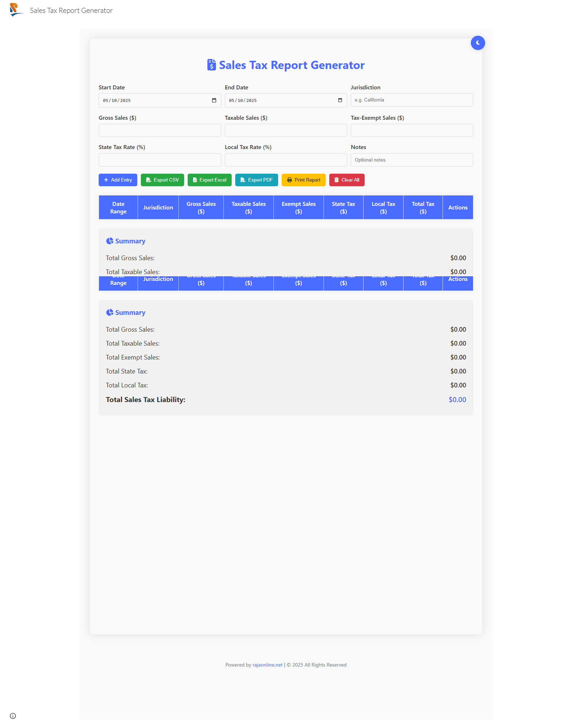Open Start Date calendar picker icon
Viewport: 572px width, 728px height.
(214, 100)
